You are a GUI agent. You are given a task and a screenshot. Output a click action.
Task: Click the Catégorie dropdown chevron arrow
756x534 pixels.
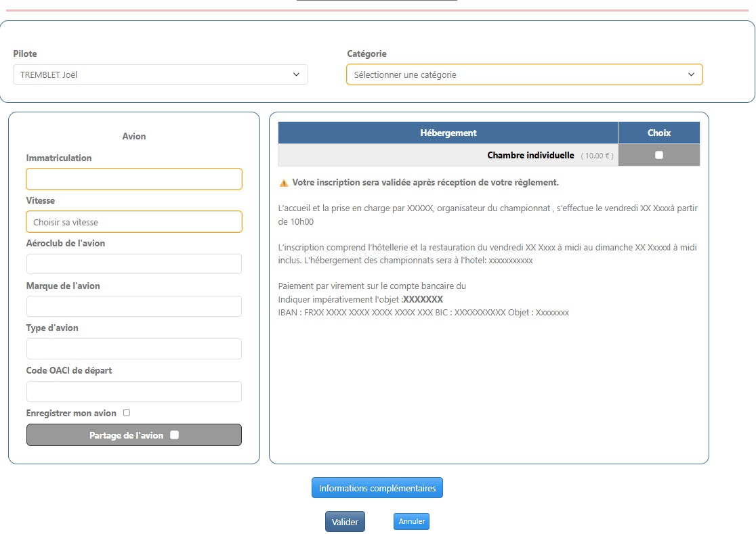pyautogui.click(x=691, y=74)
